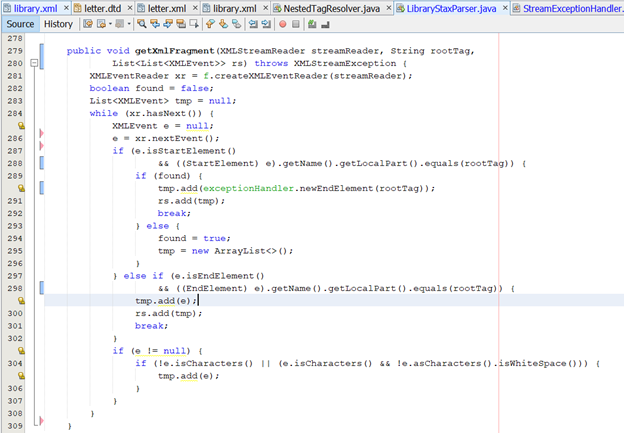Click hint lightbulb beside 'XMLEvent e = null'
Screen dimensions: 624x433
click(x=21, y=126)
